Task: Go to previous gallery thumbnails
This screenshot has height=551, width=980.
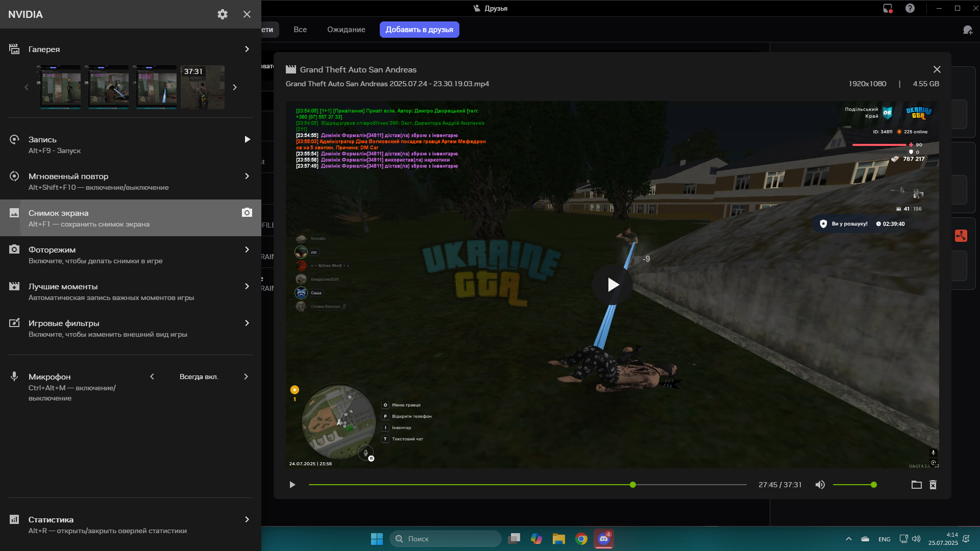Action: tap(27, 87)
